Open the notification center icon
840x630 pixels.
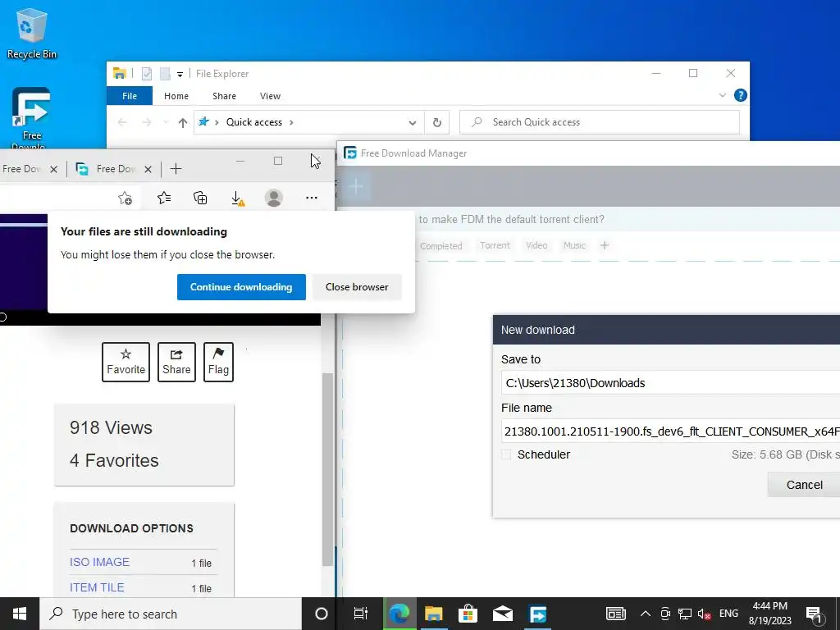coord(815,615)
